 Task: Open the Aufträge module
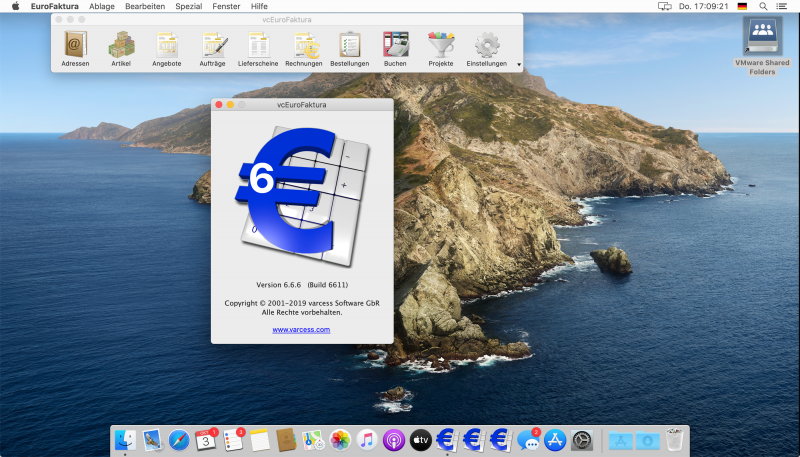pos(212,49)
